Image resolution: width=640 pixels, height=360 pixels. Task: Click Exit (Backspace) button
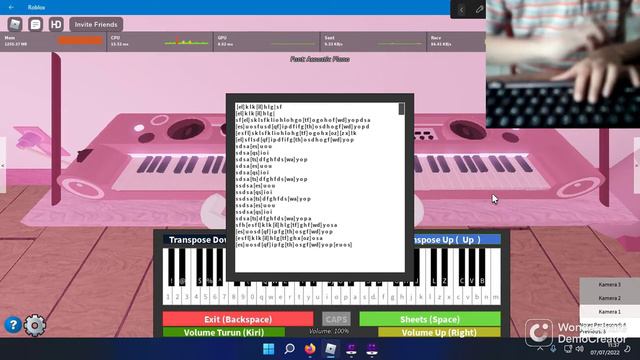(238, 319)
